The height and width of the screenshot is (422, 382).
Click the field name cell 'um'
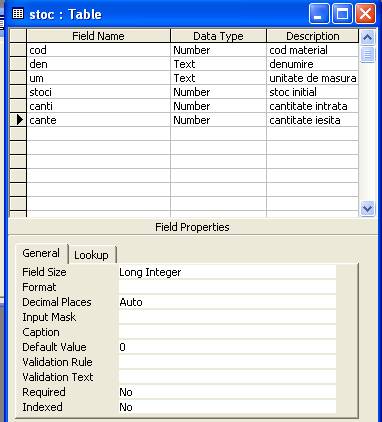[99, 78]
